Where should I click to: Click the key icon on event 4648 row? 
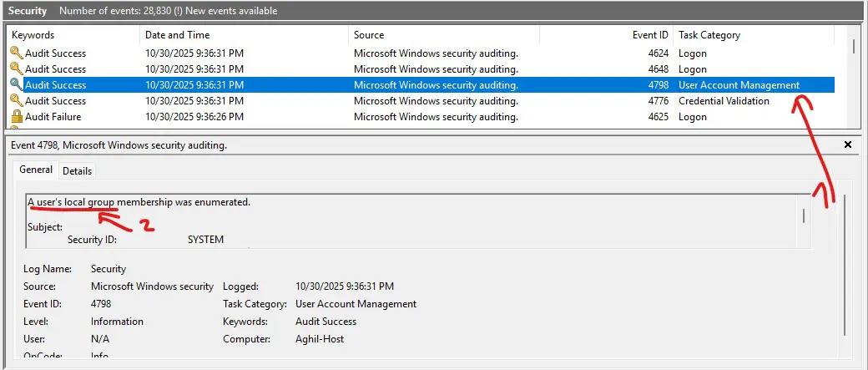pyautogui.click(x=17, y=69)
